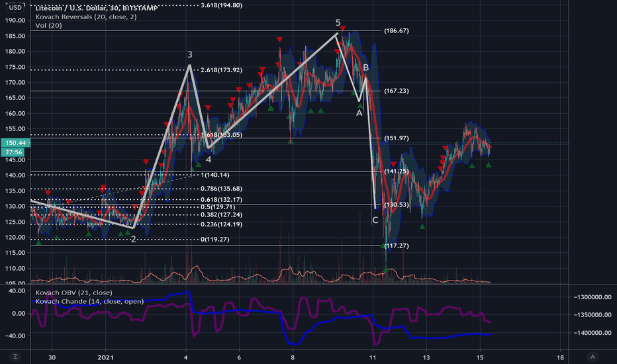Click the 11 date on time axis
This screenshot has height=364, width=617.
(x=373, y=357)
